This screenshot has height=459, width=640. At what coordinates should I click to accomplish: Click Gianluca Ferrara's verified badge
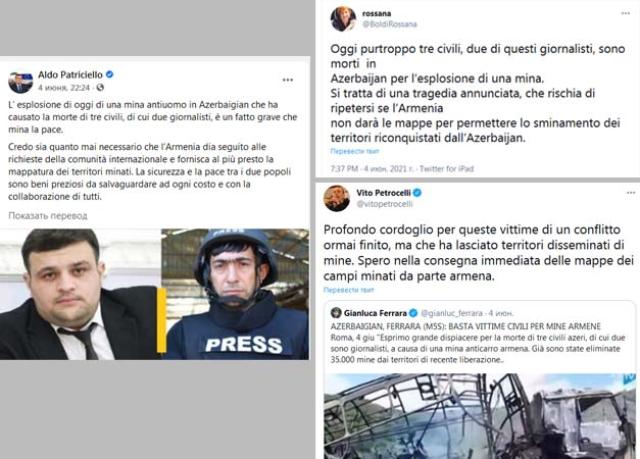click(413, 313)
